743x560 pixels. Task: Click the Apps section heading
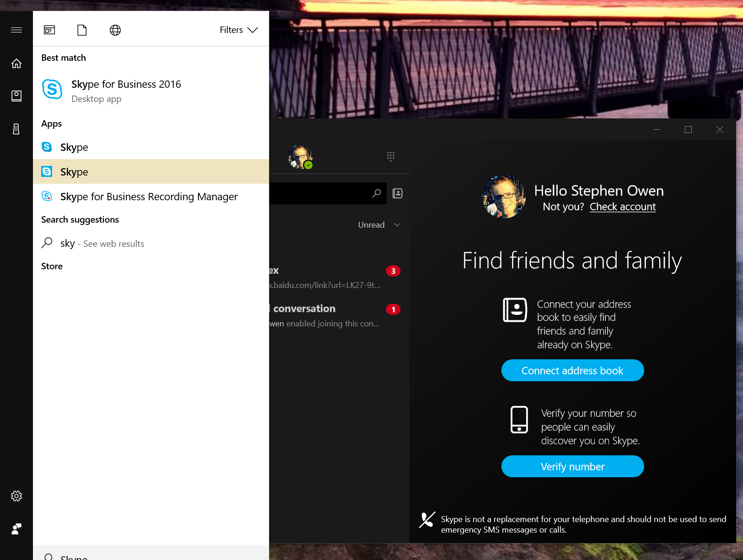coord(51,123)
